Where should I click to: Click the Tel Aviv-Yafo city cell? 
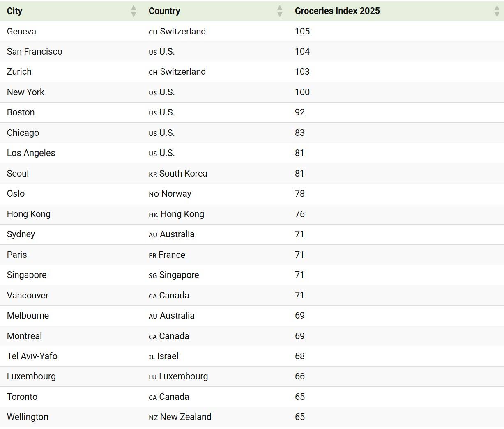click(x=32, y=356)
